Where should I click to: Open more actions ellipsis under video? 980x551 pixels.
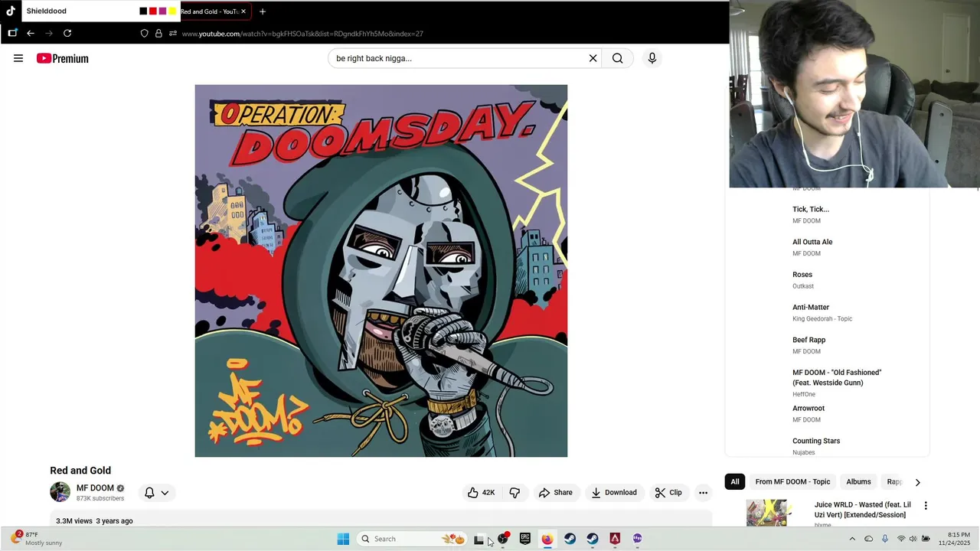703,493
